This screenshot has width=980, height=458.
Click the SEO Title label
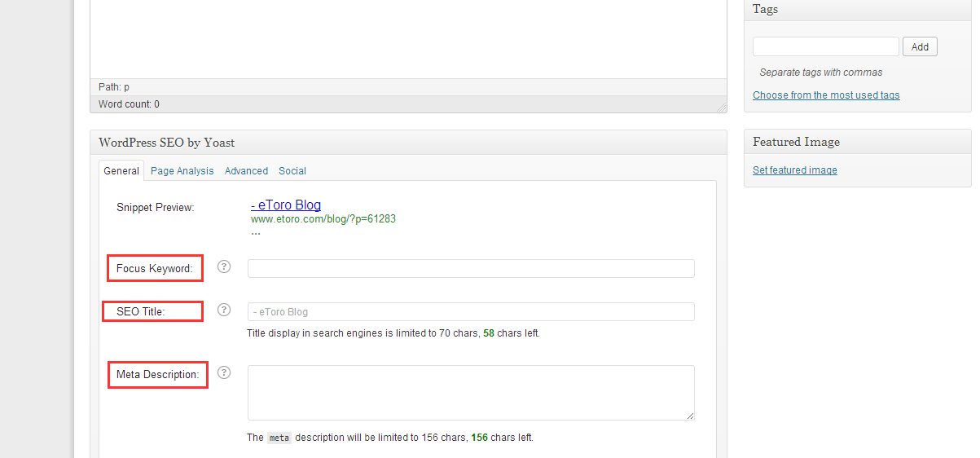point(141,311)
